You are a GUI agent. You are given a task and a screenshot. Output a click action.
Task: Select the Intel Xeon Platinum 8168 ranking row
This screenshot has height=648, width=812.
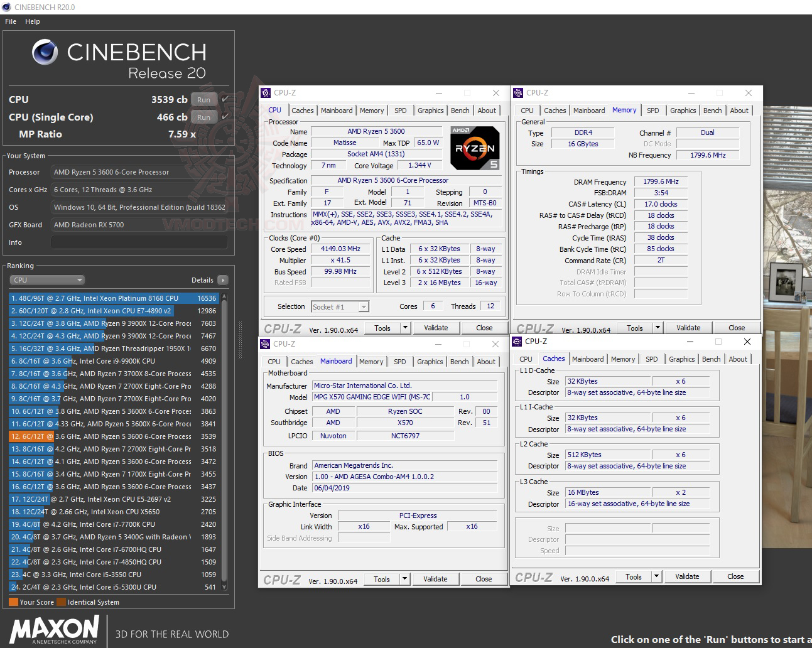click(114, 298)
